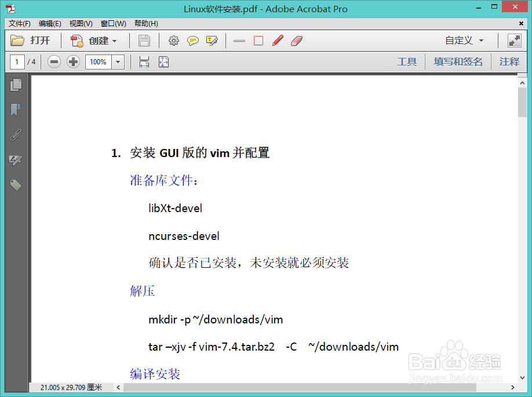Switch to the 注释 comment panel

[509, 61]
